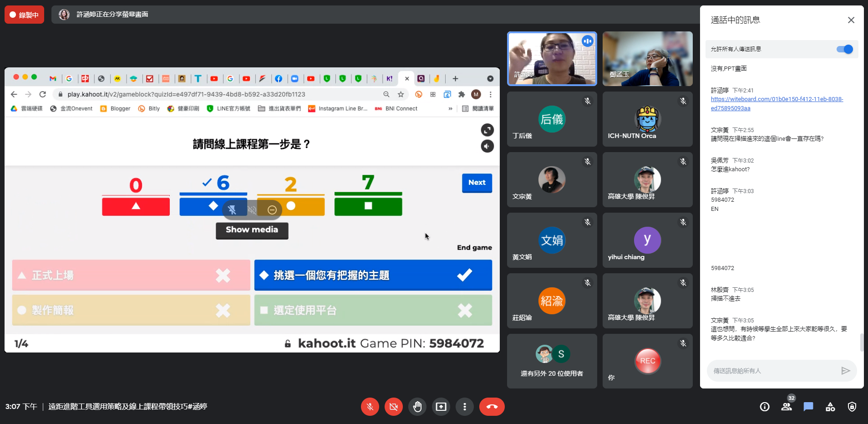Open the witeboard.com link in chat
The image size is (868, 424).
[x=777, y=104]
